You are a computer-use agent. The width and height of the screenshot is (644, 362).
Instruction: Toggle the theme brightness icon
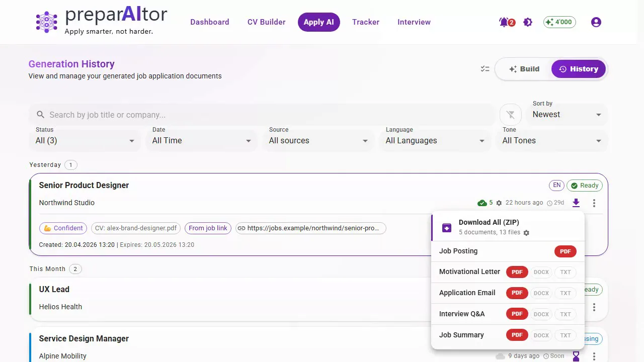[x=528, y=22]
